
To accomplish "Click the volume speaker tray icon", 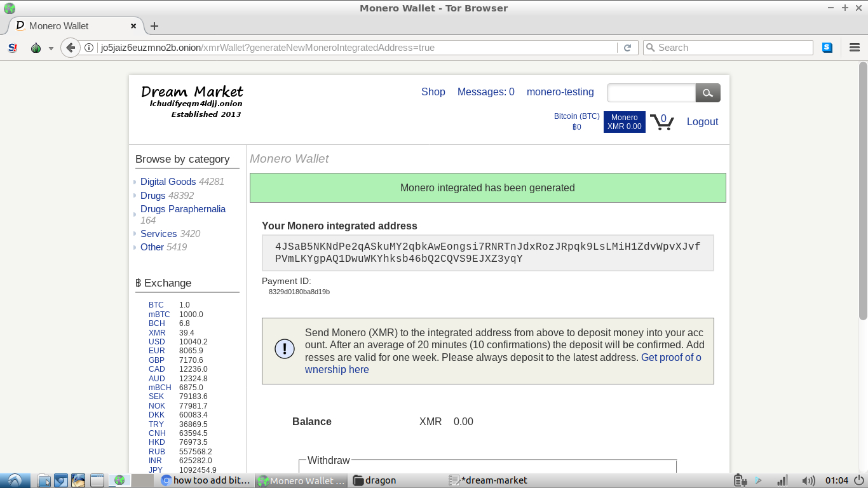I will pyautogui.click(x=808, y=480).
